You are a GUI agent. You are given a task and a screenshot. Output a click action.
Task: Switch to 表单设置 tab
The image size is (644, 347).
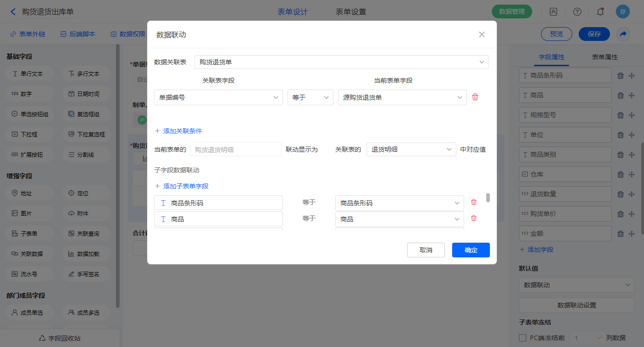351,12
